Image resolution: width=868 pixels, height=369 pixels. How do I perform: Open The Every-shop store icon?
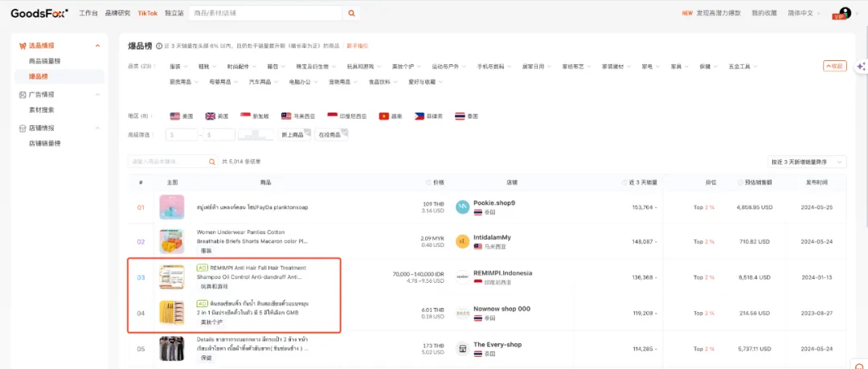[462, 349]
